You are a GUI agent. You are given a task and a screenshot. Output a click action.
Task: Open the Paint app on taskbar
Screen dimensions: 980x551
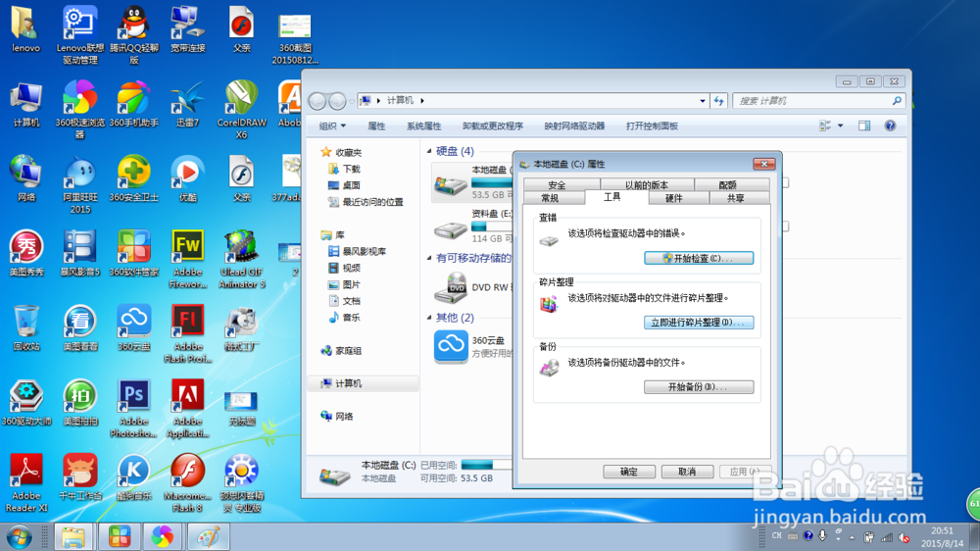coord(208,537)
